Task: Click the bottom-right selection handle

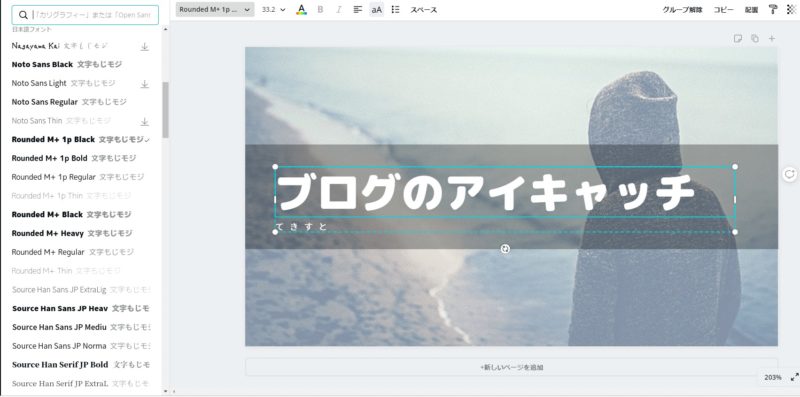Action: pyautogui.click(x=735, y=232)
